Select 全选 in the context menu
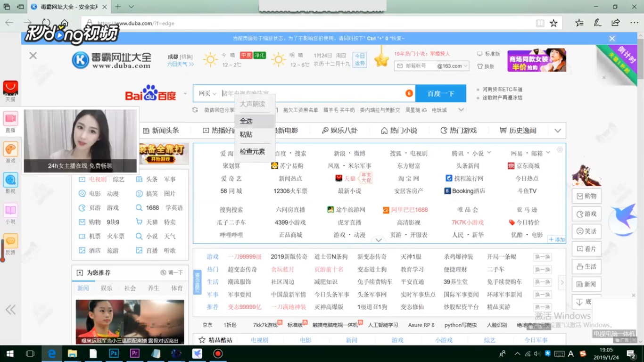 click(x=255, y=121)
